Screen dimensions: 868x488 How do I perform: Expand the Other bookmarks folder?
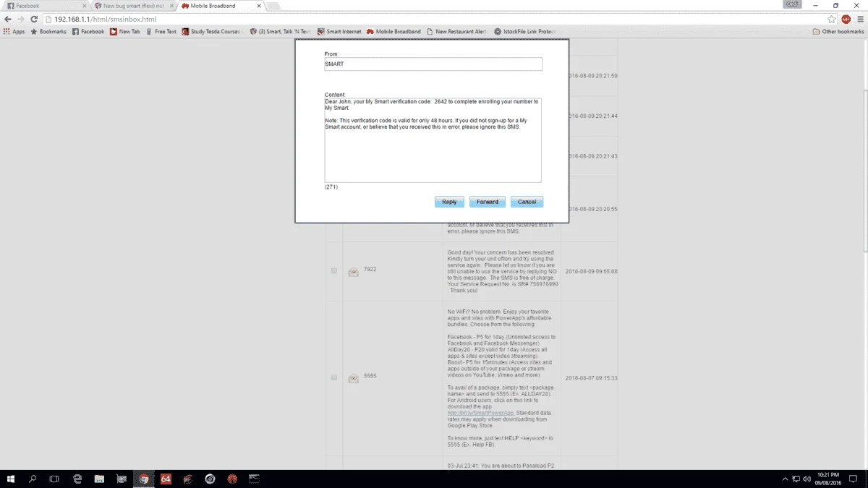click(x=838, y=32)
